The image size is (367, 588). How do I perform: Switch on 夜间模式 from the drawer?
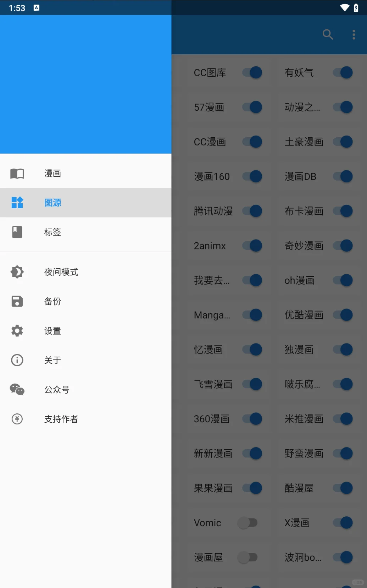click(85, 272)
